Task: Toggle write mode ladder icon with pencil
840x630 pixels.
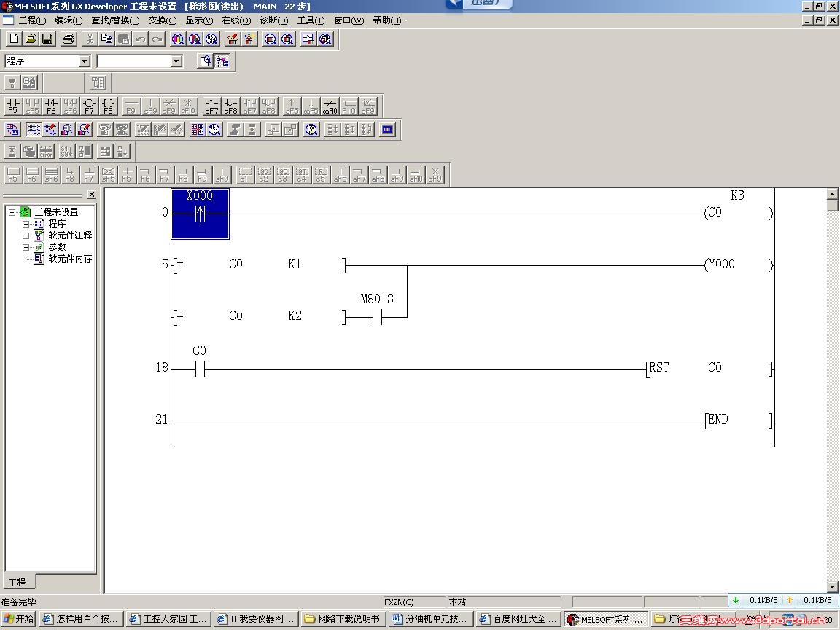Action: coord(50,130)
